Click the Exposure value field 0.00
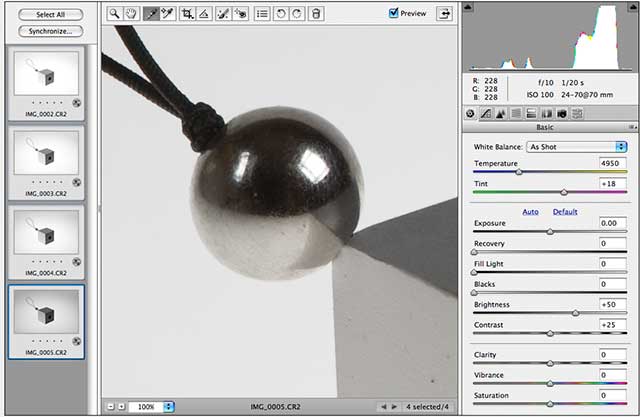The height and width of the screenshot is (417, 640). click(613, 223)
